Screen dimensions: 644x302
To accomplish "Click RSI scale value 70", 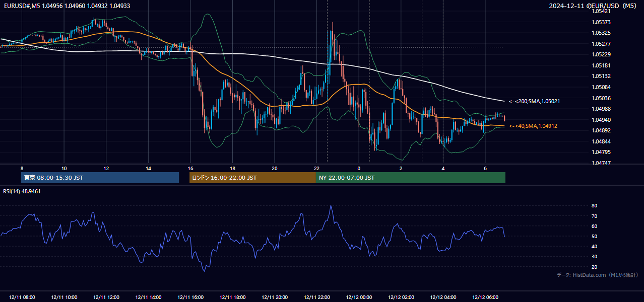I will (595, 216).
